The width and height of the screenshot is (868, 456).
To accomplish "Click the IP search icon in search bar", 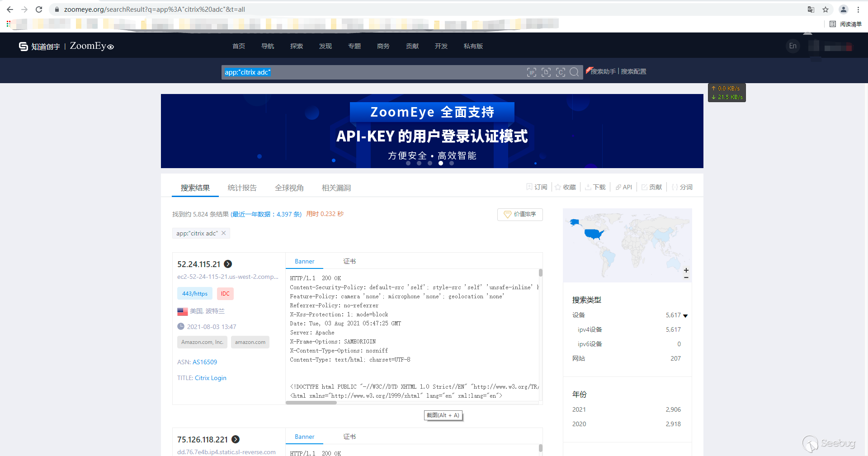I will (532, 72).
